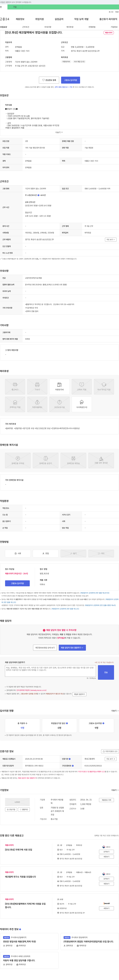Select the 필기 screening method box
The width and height of the screenshot is (119, 980).
(73, 554)
